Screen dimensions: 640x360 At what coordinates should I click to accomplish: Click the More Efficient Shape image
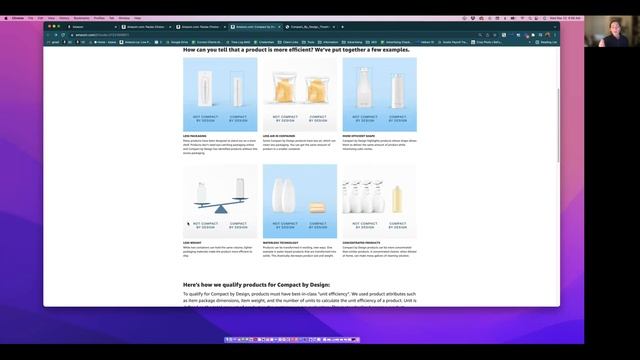[x=380, y=94]
